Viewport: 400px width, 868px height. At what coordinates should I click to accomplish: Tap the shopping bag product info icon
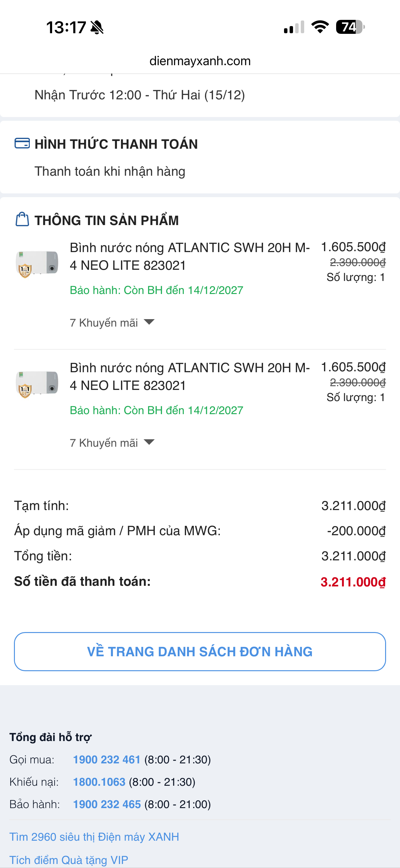point(22,219)
